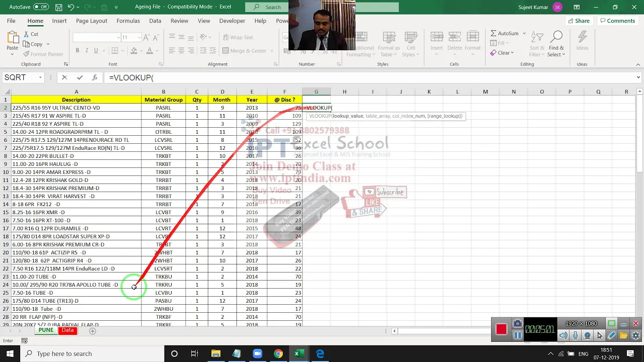Click the Windows Start button

point(10,353)
